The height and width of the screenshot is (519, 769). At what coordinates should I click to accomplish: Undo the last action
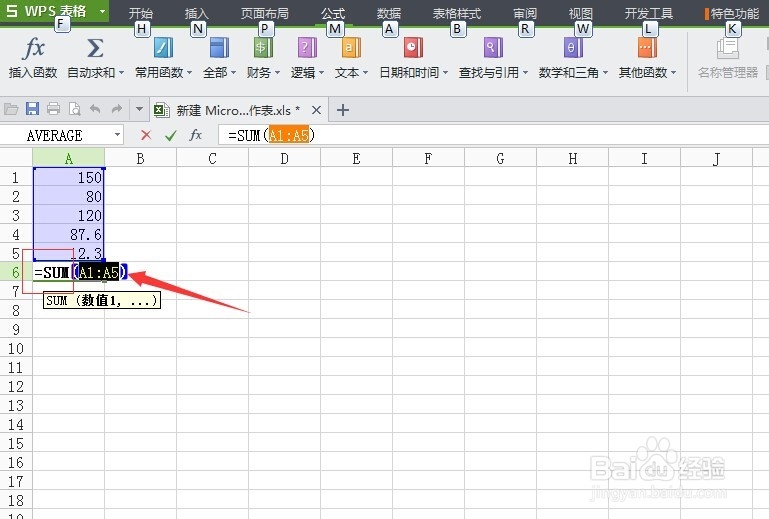coord(96,109)
